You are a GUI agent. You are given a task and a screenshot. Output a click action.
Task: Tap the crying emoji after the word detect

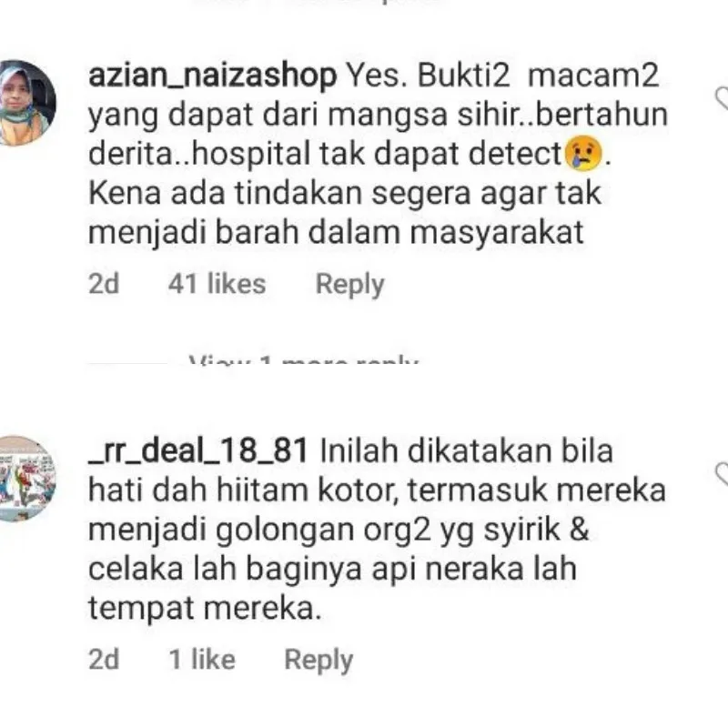pyautogui.click(x=583, y=154)
